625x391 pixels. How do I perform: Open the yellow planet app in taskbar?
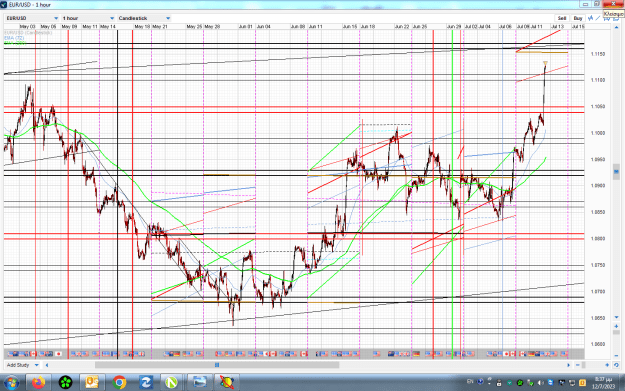[226, 383]
